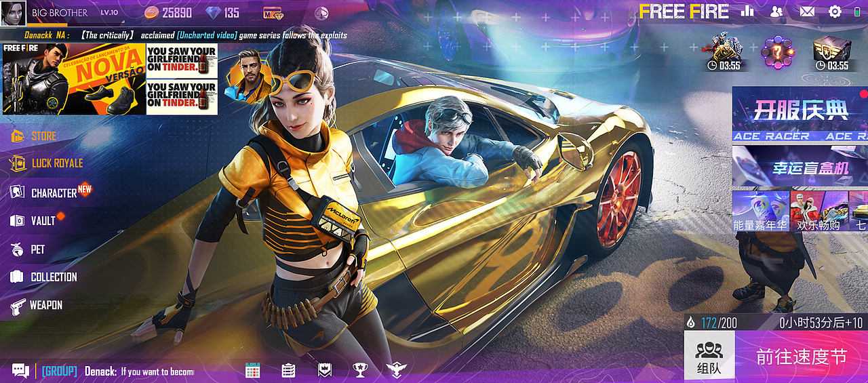Image resolution: width=868 pixels, height=383 pixels.
Task: Open the STORE menu
Action: (34, 136)
